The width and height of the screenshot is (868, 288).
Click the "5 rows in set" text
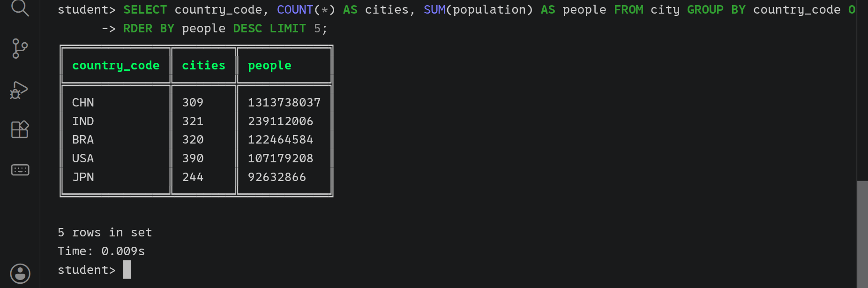pos(105,232)
